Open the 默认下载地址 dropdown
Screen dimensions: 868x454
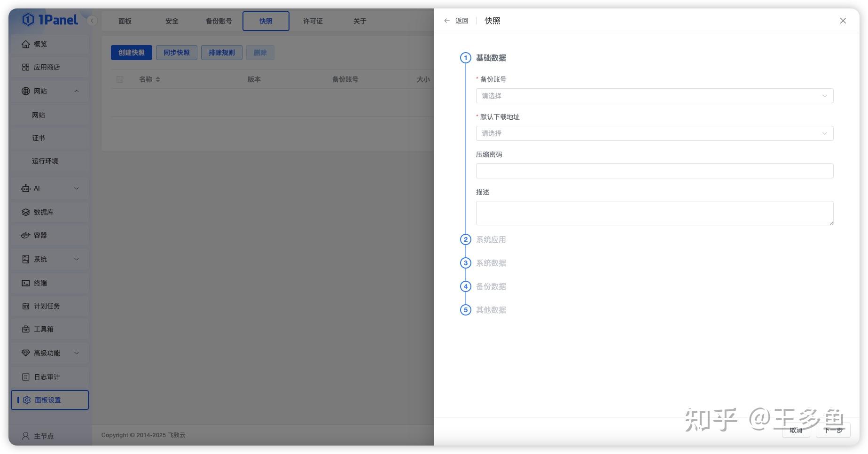pos(655,133)
